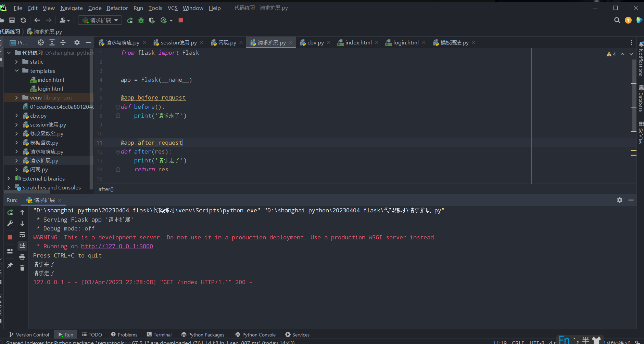644x344 pixels.
Task: Open the 请求扩展 run configuration dropdown
Action: (x=100, y=21)
